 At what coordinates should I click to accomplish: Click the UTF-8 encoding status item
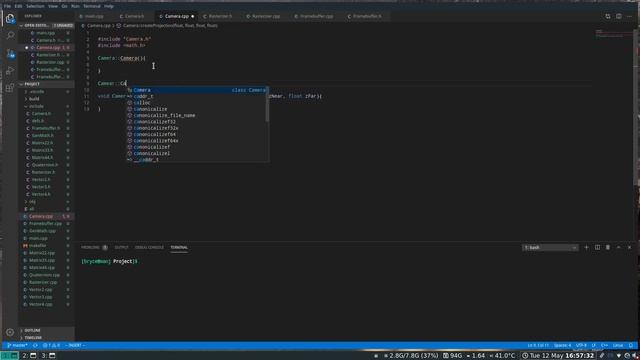tap(581, 345)
